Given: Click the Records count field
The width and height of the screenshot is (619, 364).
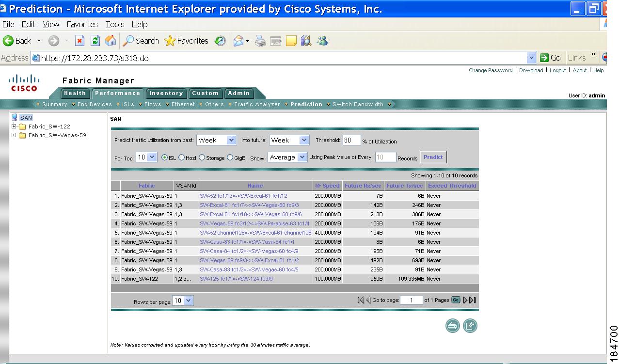Looking at the screenshot, I should (385, 157).
